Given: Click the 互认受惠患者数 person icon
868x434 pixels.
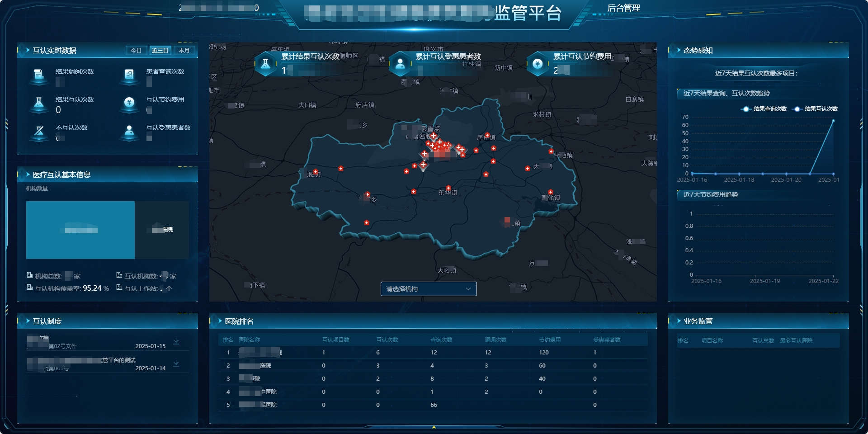Looking at the screenshot, I should coord(129,132).
